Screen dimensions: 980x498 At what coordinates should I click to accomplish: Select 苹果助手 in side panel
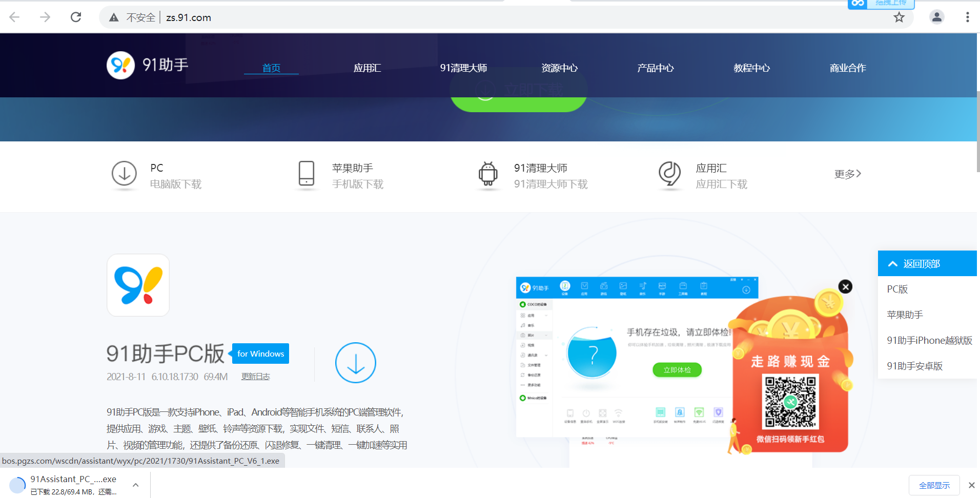point(905,315)
